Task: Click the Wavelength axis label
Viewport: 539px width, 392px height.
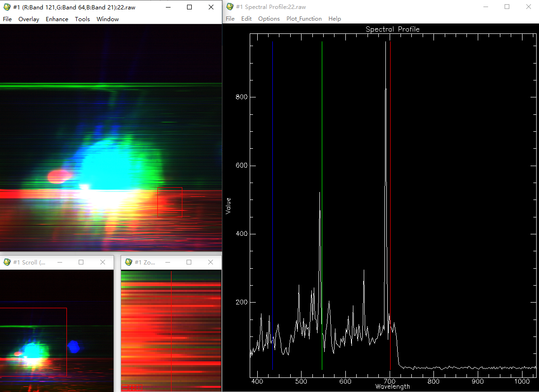Action: click(x=392, y=386)
